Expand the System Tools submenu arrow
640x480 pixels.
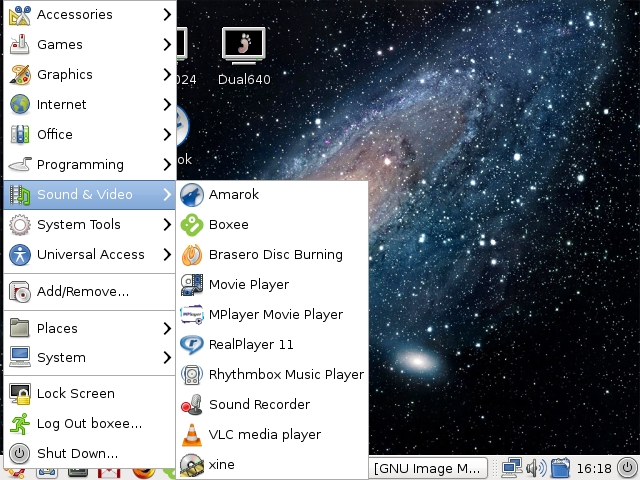[x=167, y=224]
